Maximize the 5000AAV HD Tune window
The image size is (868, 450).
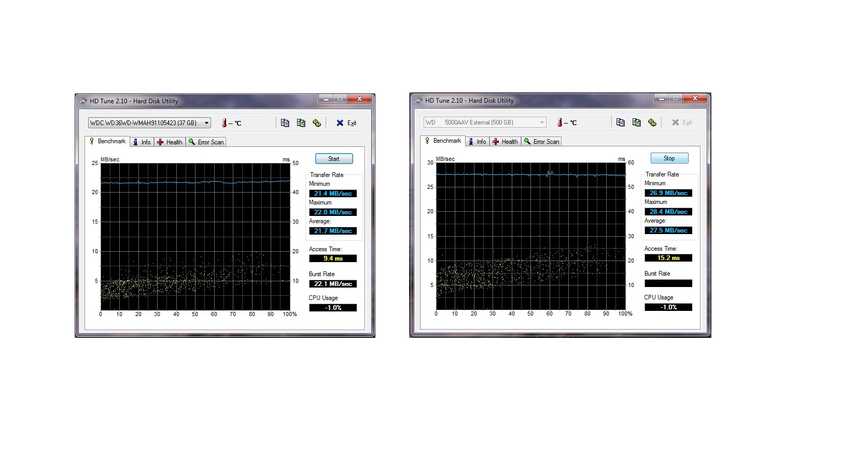[x=676, y=98]
